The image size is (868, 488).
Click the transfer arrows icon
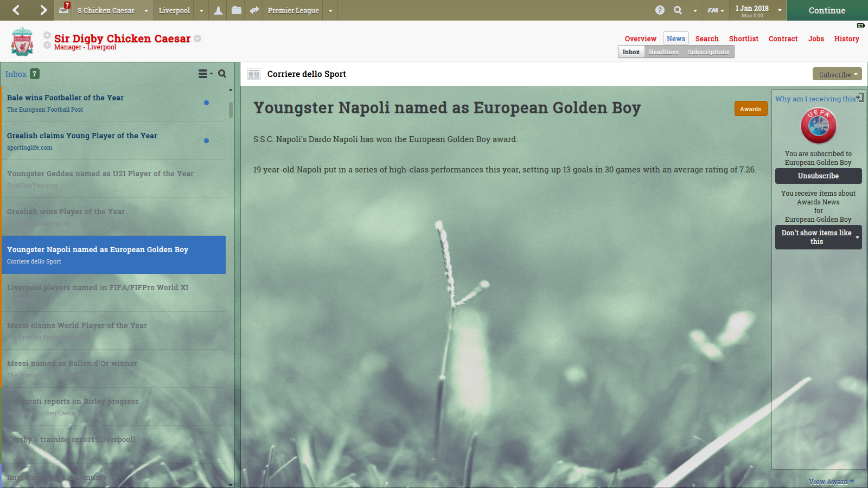254,10
